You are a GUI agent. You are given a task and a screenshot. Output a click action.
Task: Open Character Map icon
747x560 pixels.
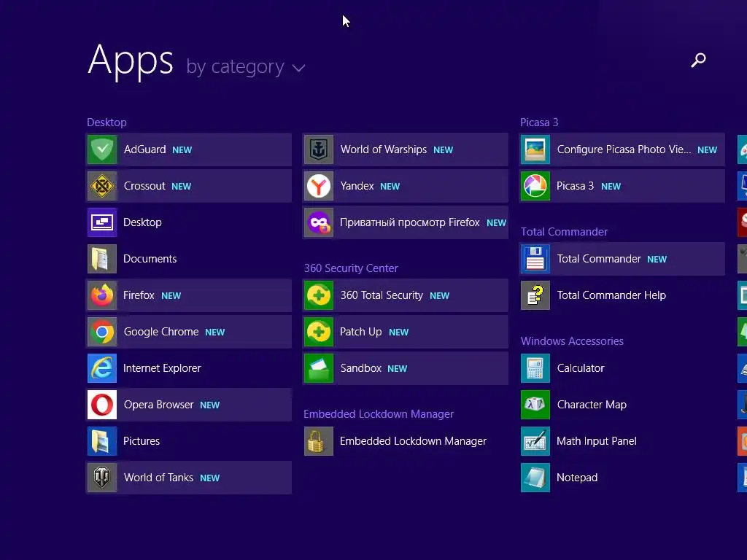[535, 405]
